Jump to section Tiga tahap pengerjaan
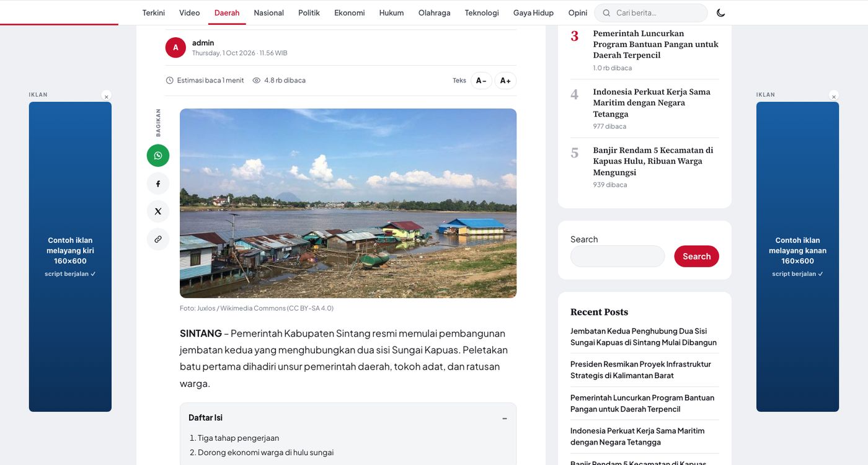The height and width of the screenshot is (465, 868). pyautogui.click(x=238, y=438)
